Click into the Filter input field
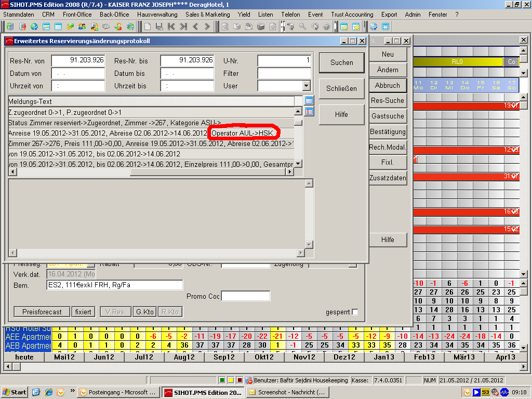Image resolution: width=532 pixels, height=399 pixels. 284,74
